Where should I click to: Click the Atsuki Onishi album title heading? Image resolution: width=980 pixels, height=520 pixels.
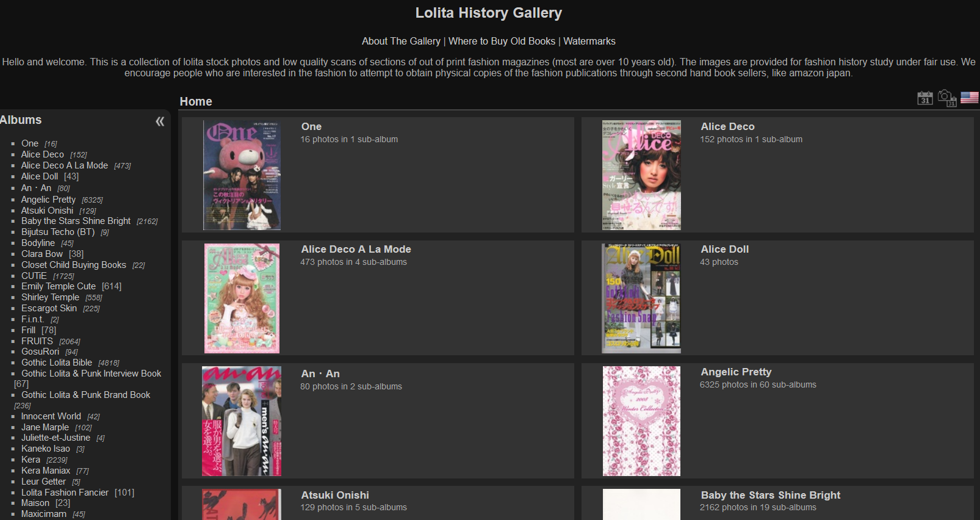click(335, 496)
